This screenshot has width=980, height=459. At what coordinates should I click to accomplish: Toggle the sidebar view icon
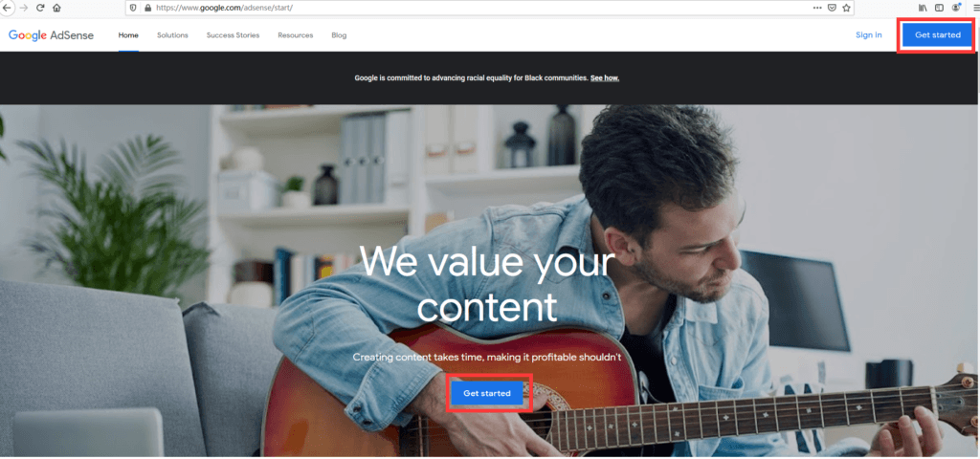[x=940, y=8]
